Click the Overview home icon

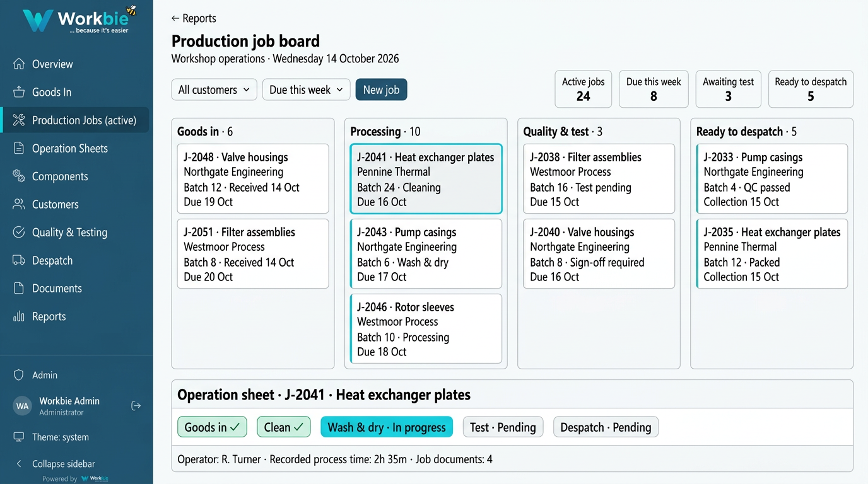[19, 64]
